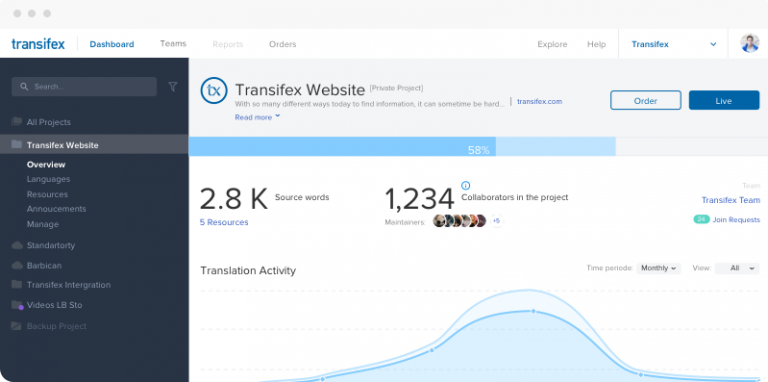Image resolution: width=768 pixels, height=382 pixels.
Task: Open the Transifex organization dropdown
Action: pyautogui.click(x=673, y=44)
